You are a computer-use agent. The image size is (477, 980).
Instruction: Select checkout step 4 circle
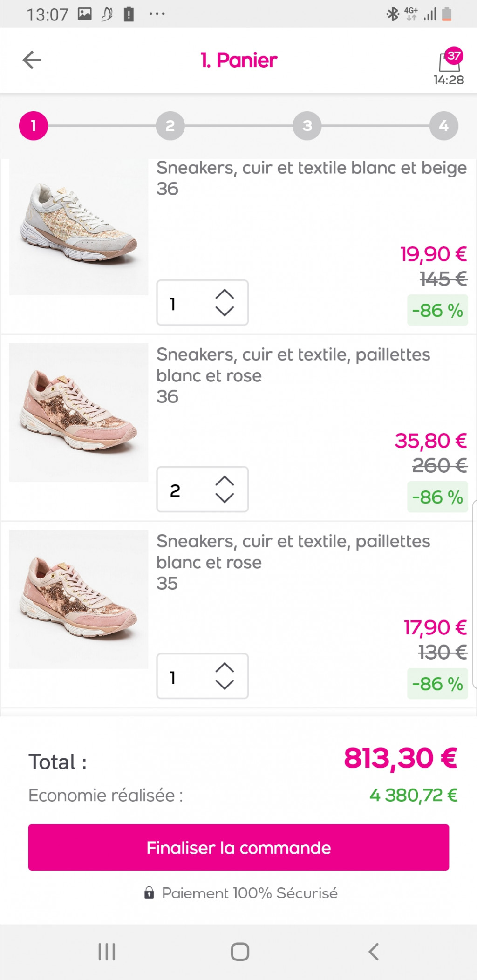point(443,126)
